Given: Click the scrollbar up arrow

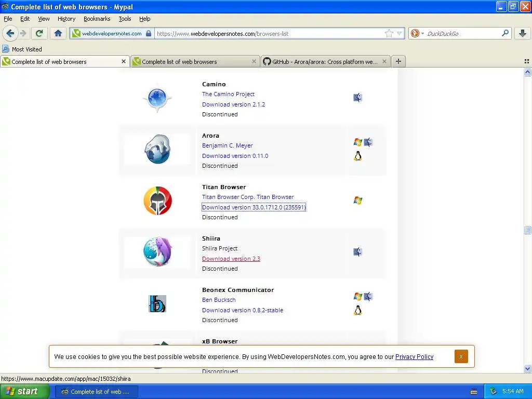Looking at the screenshot, I should [527, 72].
